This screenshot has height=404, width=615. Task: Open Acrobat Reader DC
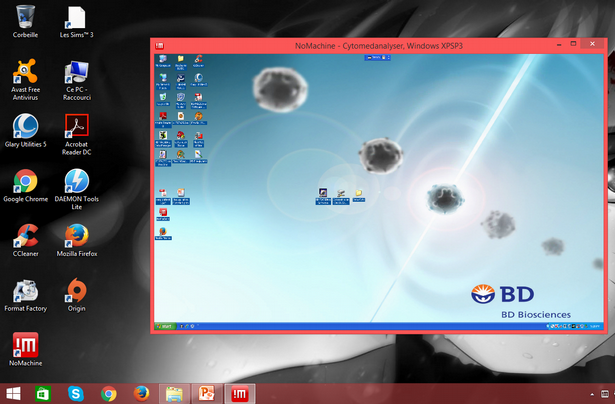coord(76,126)
